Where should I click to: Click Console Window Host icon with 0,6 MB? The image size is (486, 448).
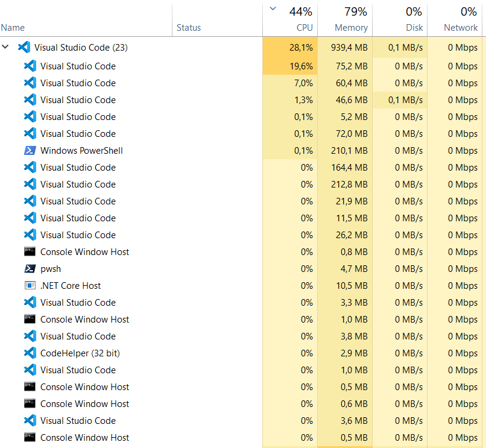tap(30, 403)
